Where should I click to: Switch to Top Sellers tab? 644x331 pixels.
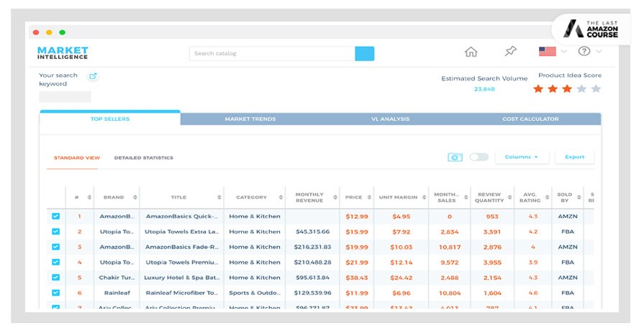[x=110, y=119]
